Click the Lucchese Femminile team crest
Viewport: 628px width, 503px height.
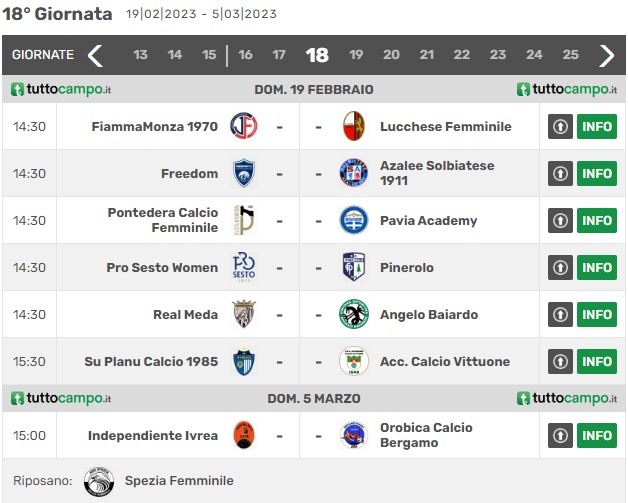(x=354, y=126)
